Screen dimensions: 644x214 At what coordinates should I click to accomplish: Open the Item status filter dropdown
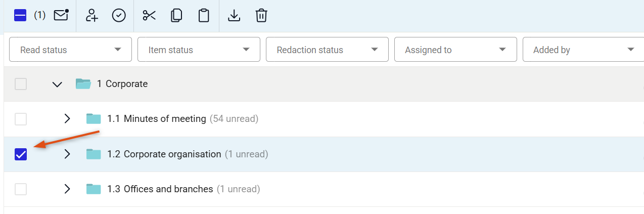click(x=199, y=50)
